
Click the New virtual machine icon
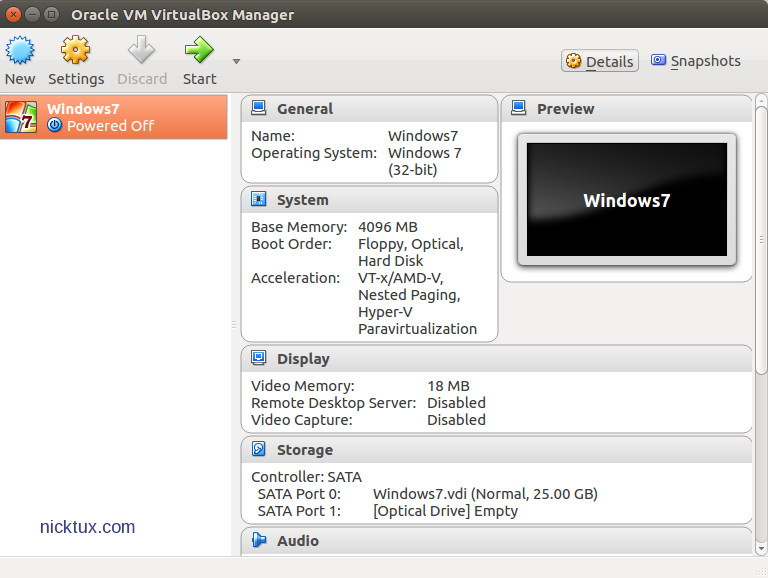20,50
